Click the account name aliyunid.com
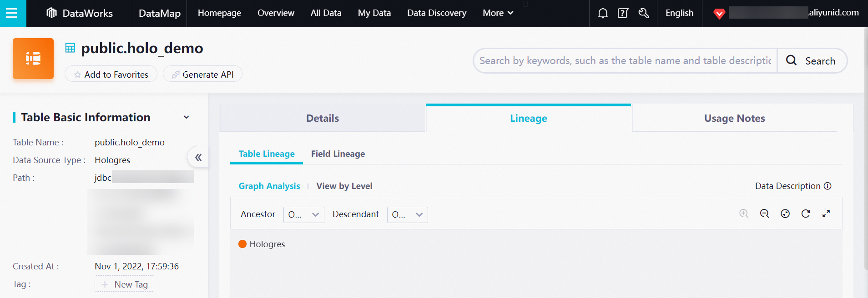Viewport: 868px width, 298px height. pos(833,13)
